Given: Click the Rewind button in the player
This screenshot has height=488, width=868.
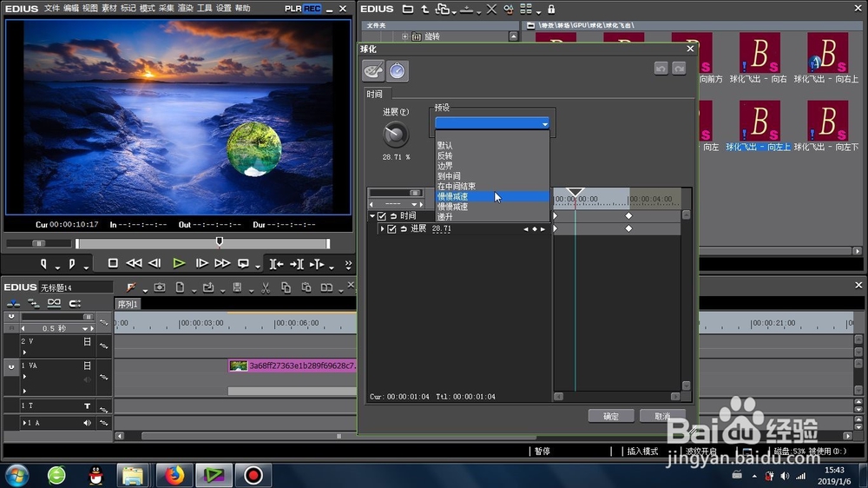Looking at the screenshot, I should [x=134, y=264].
